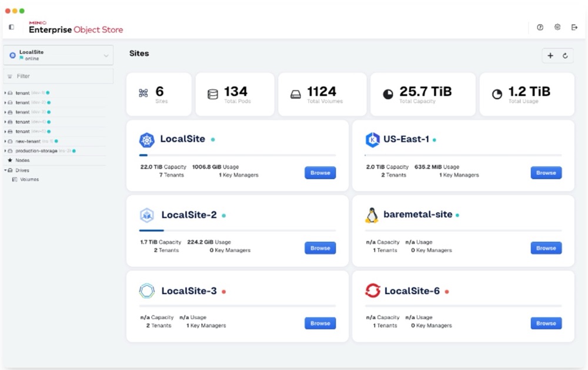Open the settings gear icon

pos(557,27)
